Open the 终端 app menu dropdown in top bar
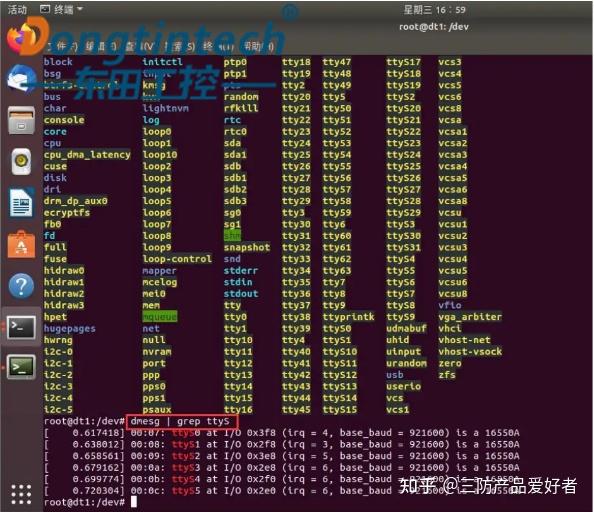The width and height of the screenshot is (594, 512). coord(61,9)
